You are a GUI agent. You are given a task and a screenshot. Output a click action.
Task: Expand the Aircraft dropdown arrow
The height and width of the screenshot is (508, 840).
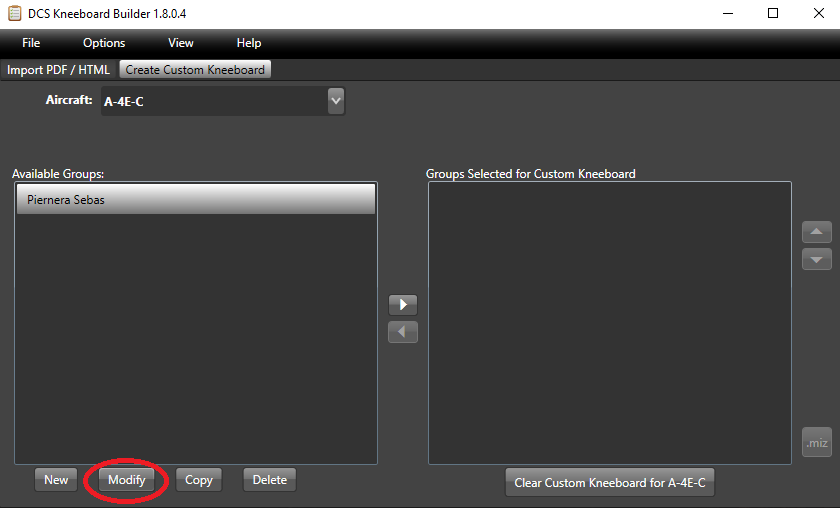[336, 101]
